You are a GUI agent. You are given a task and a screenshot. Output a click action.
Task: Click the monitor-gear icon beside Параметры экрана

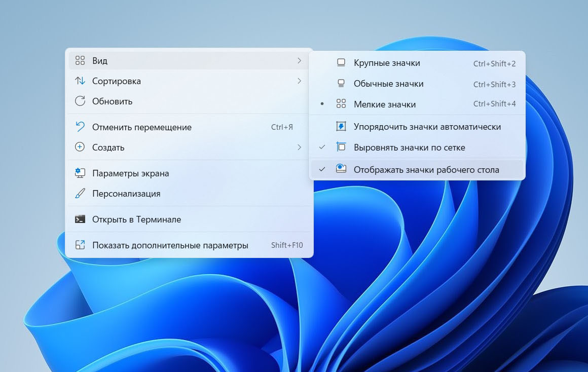(x=80, y=173)
